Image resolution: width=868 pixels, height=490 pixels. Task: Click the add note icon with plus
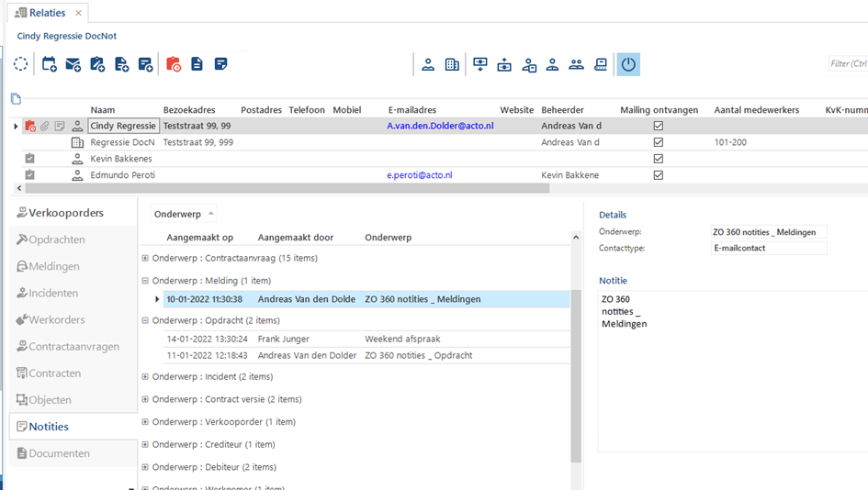point(146,64)
